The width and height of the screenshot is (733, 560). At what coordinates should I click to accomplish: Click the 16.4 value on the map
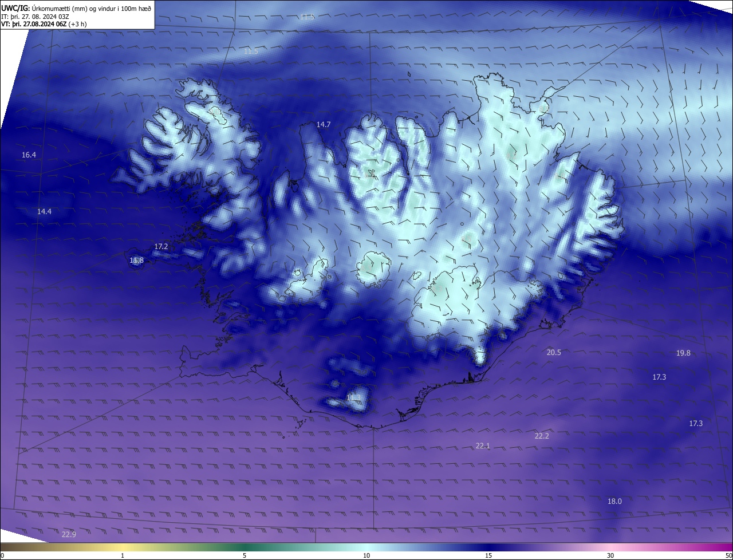coord(29,155)
